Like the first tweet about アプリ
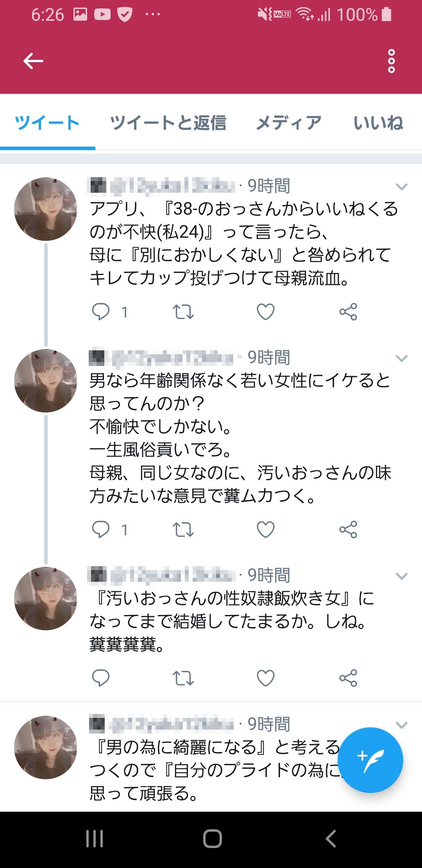 pos(266,312)
